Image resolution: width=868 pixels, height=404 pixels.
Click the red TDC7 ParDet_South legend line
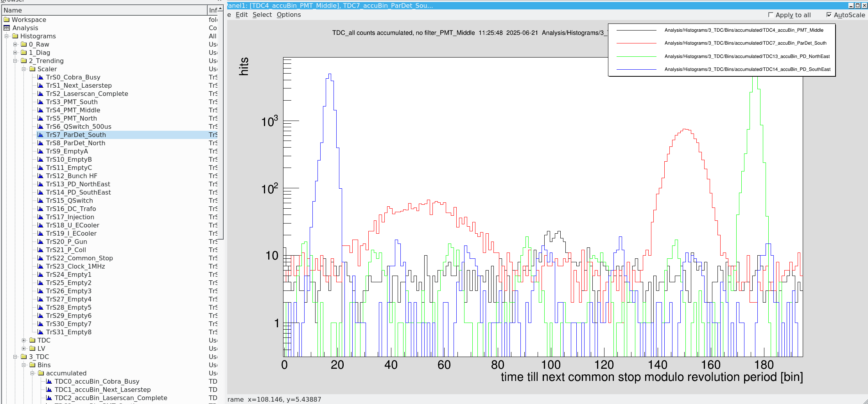(636, 43)
